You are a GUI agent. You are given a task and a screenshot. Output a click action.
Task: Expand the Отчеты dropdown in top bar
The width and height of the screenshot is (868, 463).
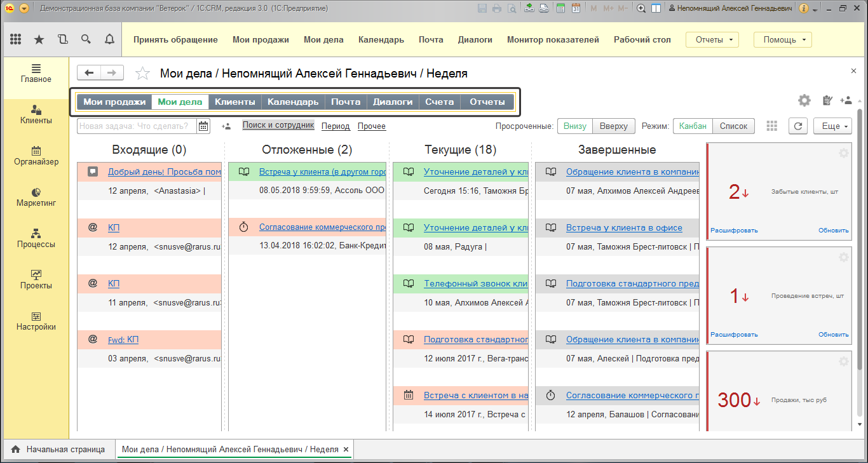tap(712, 39)
